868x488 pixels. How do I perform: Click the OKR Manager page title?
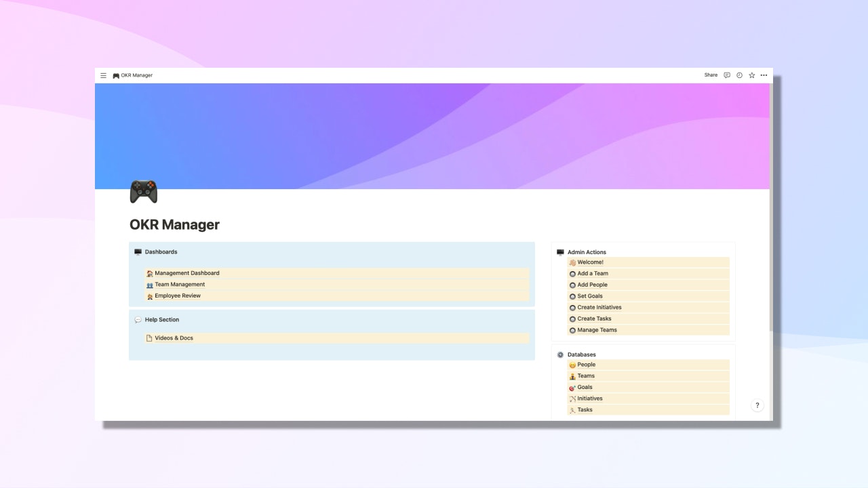point(174,224)
